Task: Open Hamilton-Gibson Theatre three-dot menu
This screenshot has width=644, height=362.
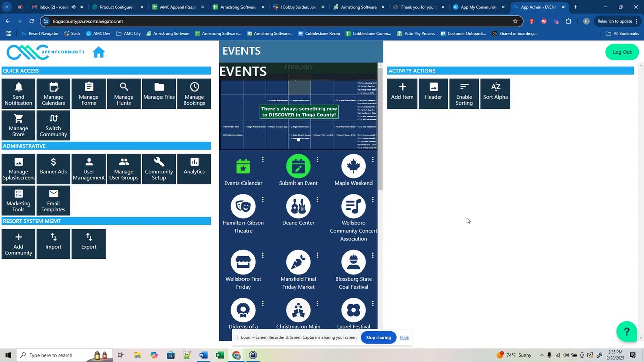Action: 263,200
